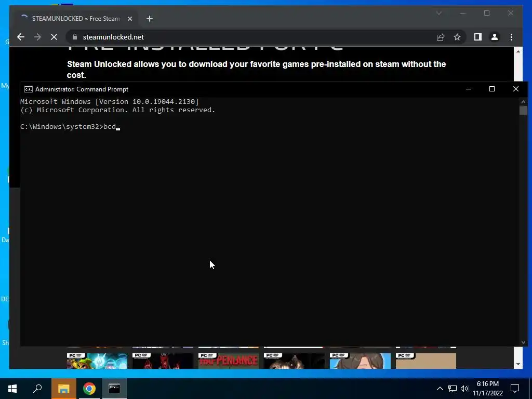The height and width of the screenshot is (399, 532).
Task: Minimize the Chrome window
Action: click(x=463, y=13)
